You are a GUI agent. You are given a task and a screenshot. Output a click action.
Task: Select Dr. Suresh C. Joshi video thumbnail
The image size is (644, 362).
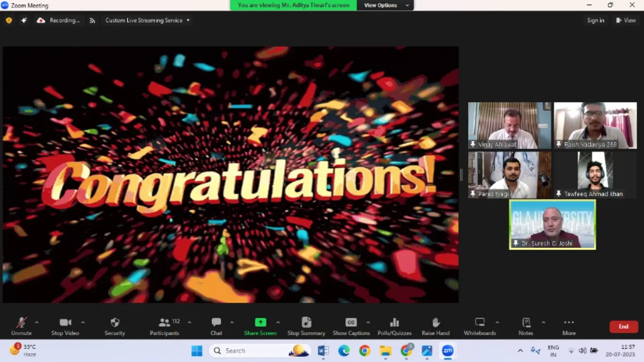coord(552,224)
